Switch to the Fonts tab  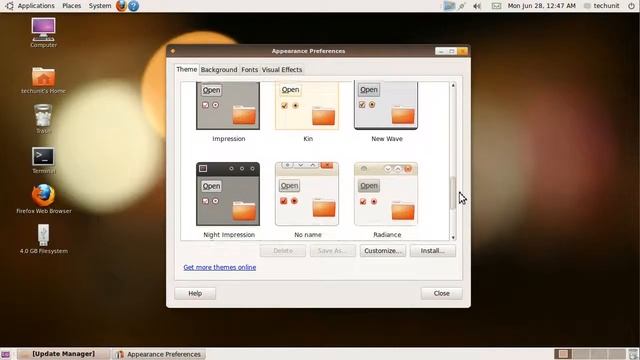click(x=249, y=70)
